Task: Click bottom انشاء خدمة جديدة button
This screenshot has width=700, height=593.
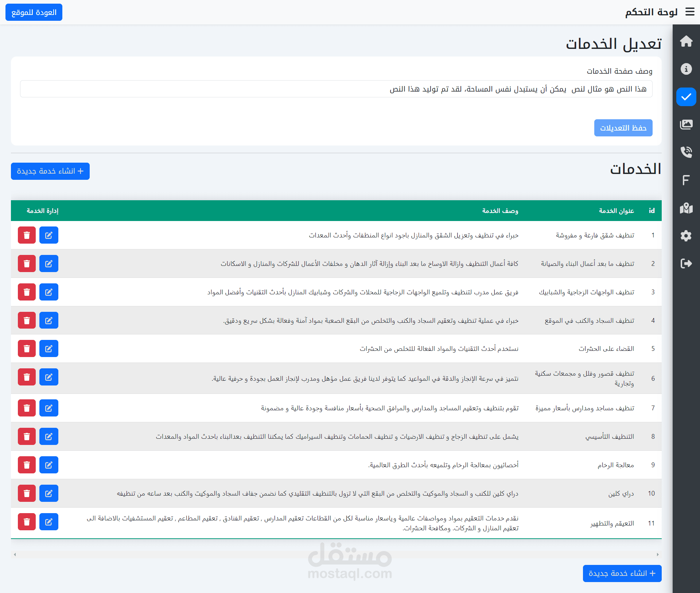Action: 622,574
